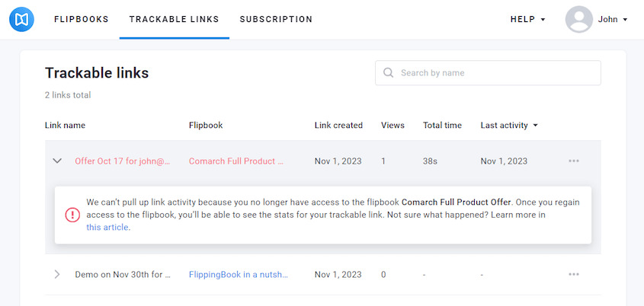Click the Views column header
Image resolution: width=644 pixels, height=306 pixels.
[392, 125]
